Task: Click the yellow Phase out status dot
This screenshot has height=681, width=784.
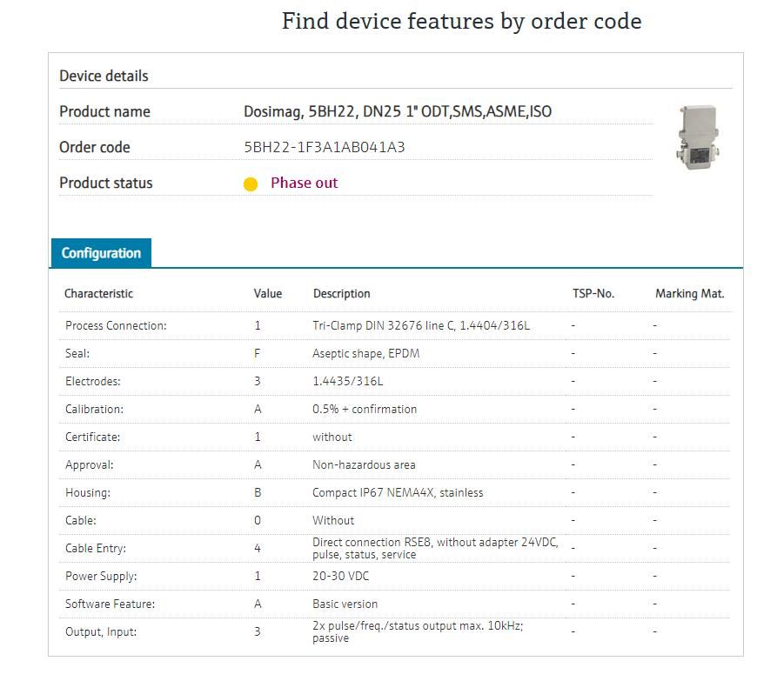Action: click(251, 184)
